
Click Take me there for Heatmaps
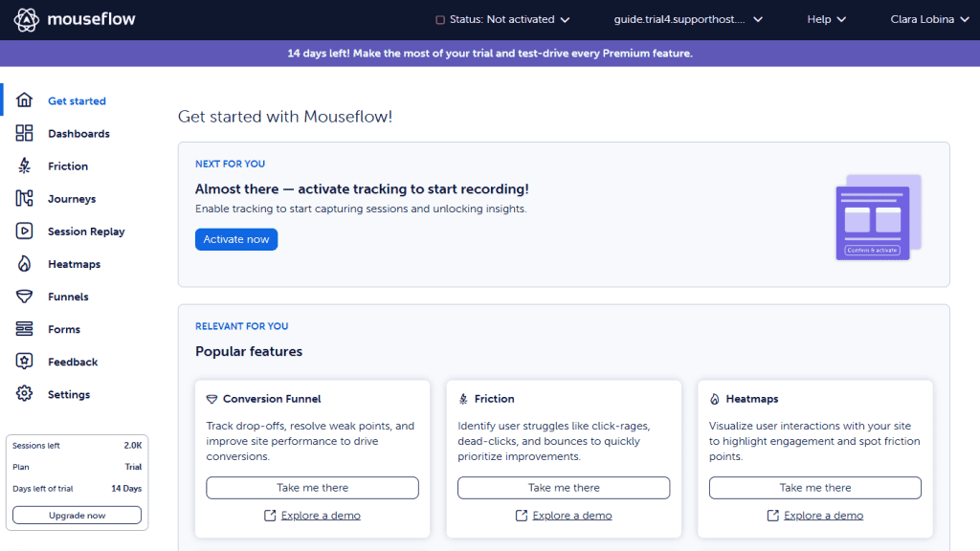pos(815,488)
